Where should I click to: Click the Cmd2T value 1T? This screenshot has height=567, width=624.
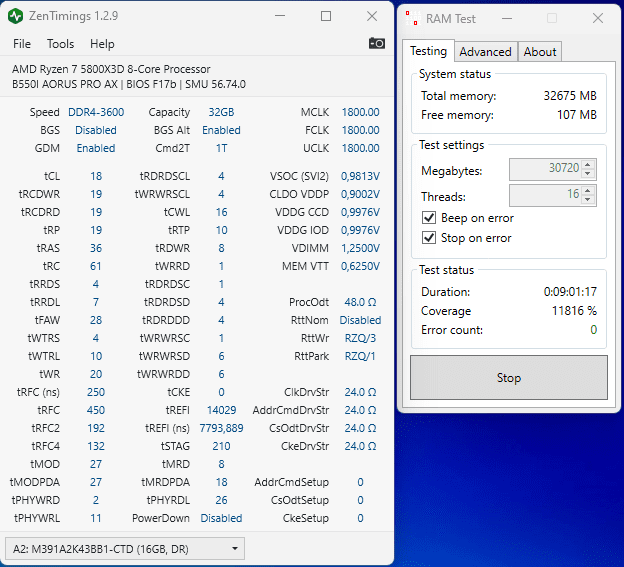click(221, 148)
